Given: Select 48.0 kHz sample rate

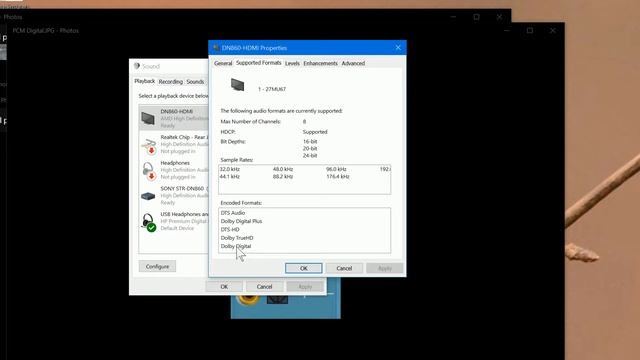Looking at the screenshot, I should (x=283, y=169).
